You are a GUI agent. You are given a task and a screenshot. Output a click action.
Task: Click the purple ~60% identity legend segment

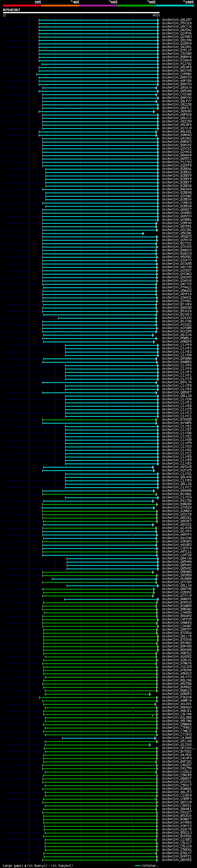coord(99,6)
